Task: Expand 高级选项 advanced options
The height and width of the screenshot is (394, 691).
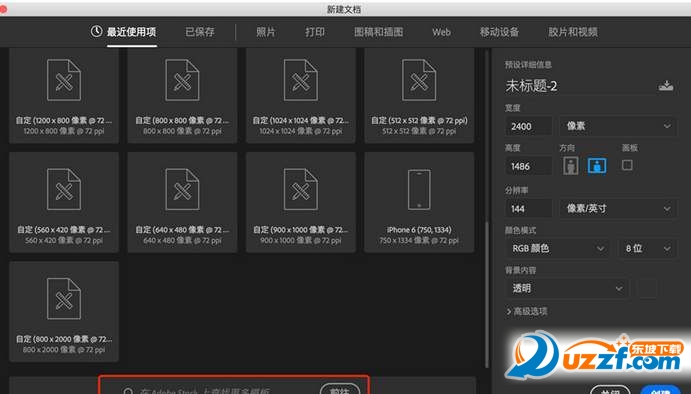Action: click(527, 312)
